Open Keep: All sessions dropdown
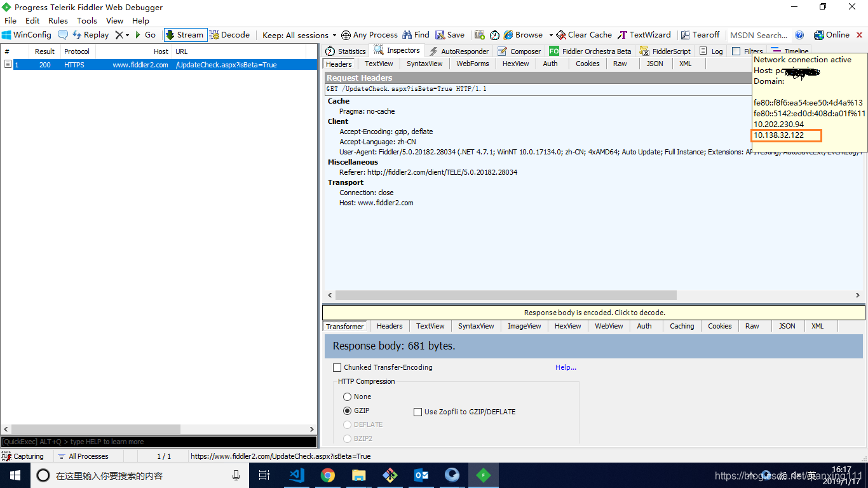This screenshot has width=868, height=488. 299,35
